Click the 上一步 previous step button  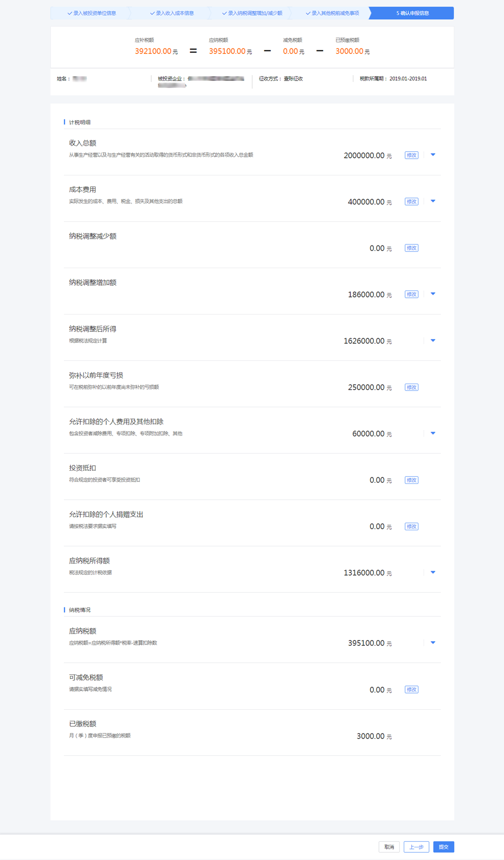tap(416, 847)
